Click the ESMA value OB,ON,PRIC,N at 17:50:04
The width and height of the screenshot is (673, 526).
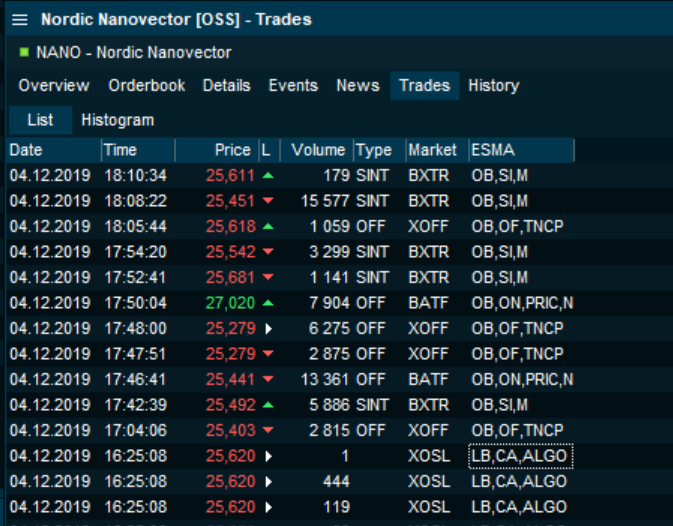(522, 303)
